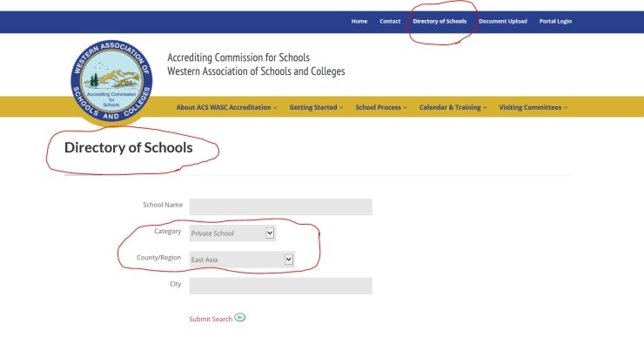This screenshot has width=644, height=358.
Task: Click into the School Name field
Action: [280, 206]
